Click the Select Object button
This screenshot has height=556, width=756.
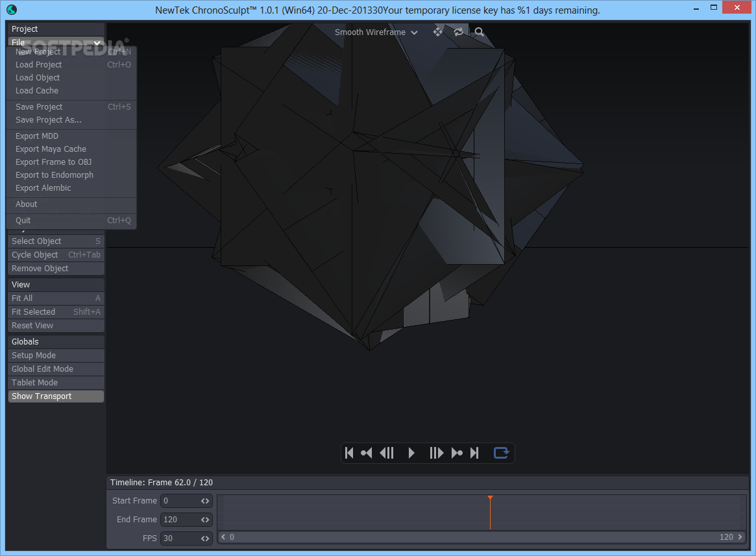click(56, 241)
